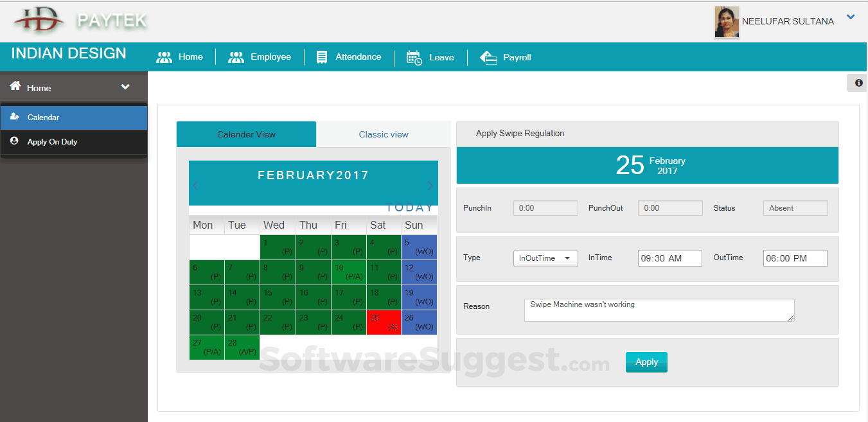The height and width of the screenshot is (422, 868).
Task: Select February 25 on the calendar
Action: [x=384, y=322]
